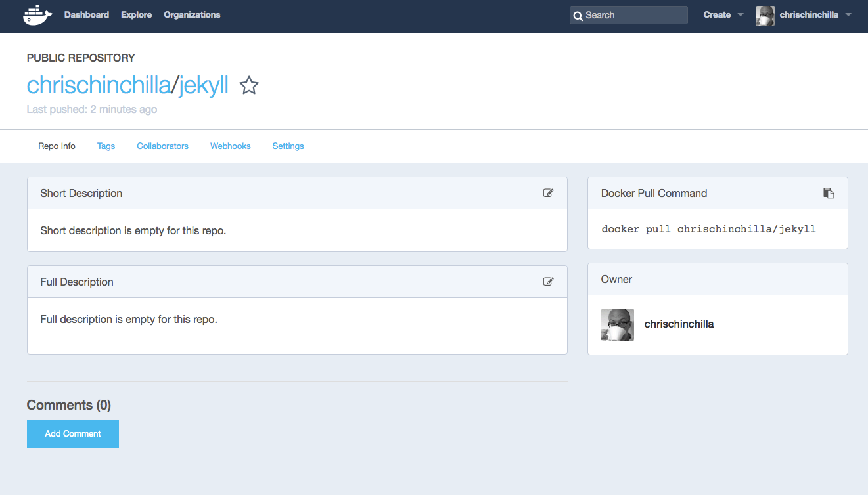Viewport: 868px width, 495px height.
Task: Open the Webhooks tab
Action: point(230,146)
